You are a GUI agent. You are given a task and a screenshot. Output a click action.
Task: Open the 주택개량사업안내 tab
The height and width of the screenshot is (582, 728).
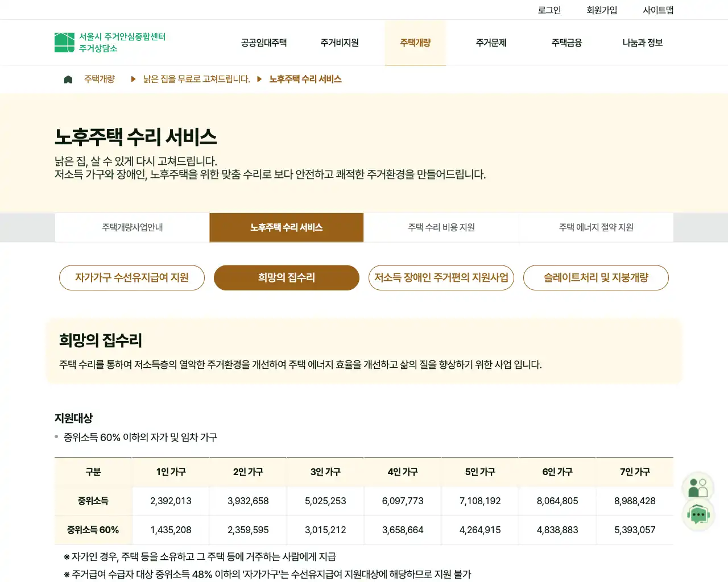click(133, 227)
